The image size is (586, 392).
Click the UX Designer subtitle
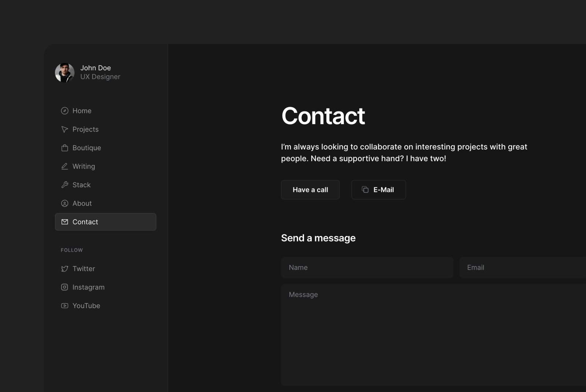[x=100, y=77]
